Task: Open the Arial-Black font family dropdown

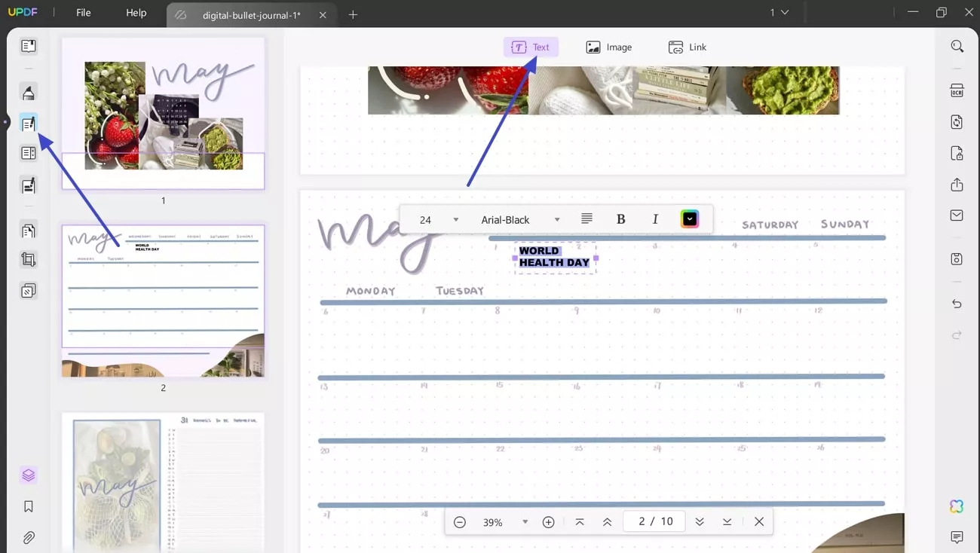Action: click(557, 219)
